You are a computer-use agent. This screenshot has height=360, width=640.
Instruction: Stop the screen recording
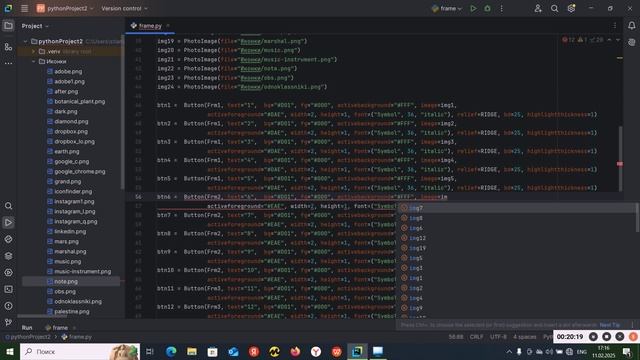607,337
